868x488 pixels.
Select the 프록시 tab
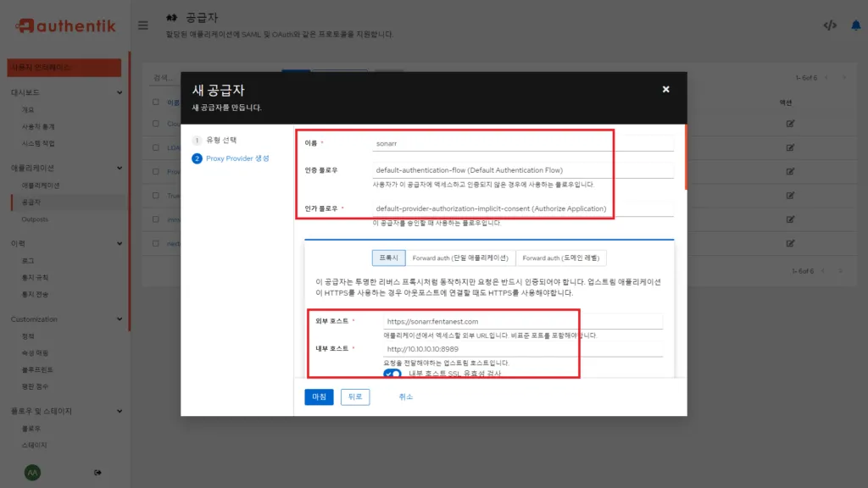click(x=388, y=258)
